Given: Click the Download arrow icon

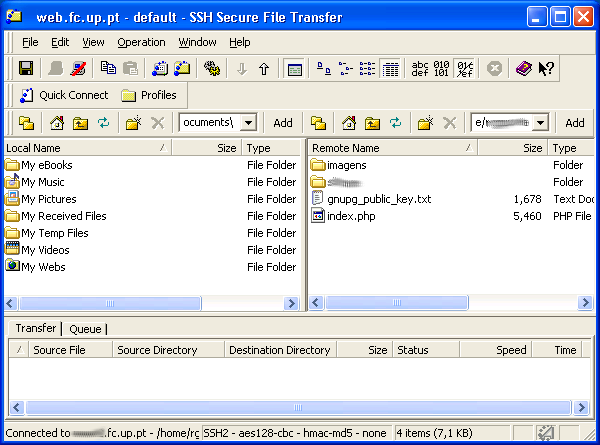Looking at the screenshot, I should pyautogui.click(x=241, y=69).
